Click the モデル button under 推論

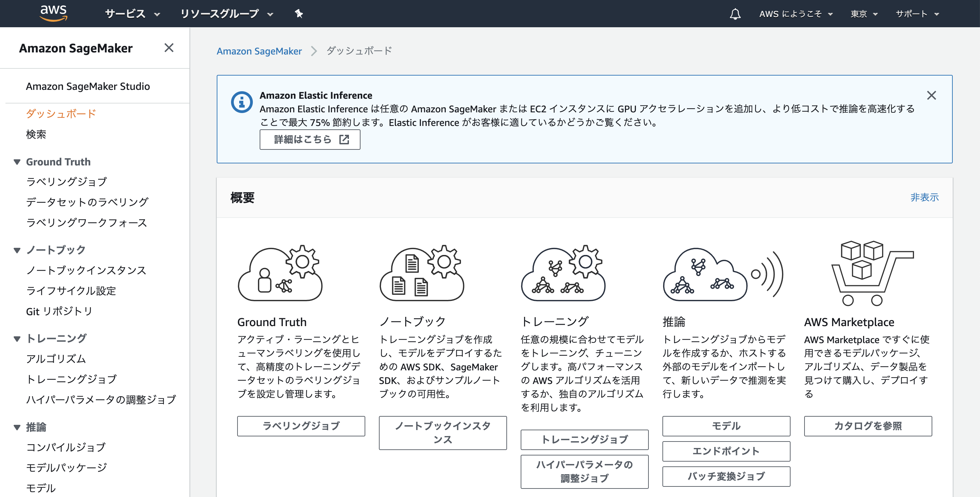[x=726, y=426]
